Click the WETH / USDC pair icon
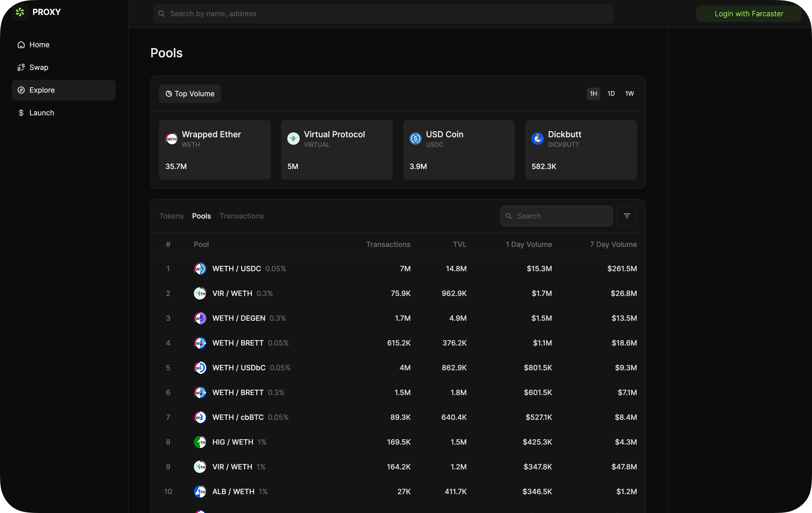 click(x=200, y=269)
